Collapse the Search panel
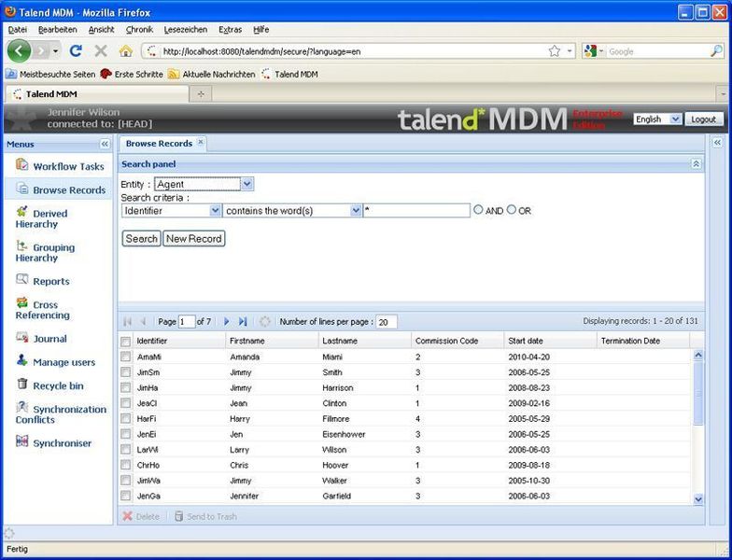The height and width of the screenshot is (560, 732). pos(697,164)
